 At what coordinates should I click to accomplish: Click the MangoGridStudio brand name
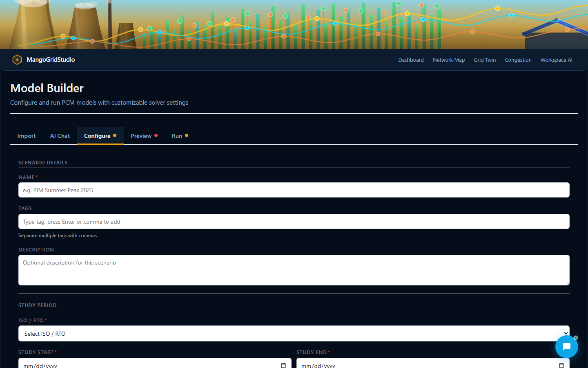pos(51,60)
